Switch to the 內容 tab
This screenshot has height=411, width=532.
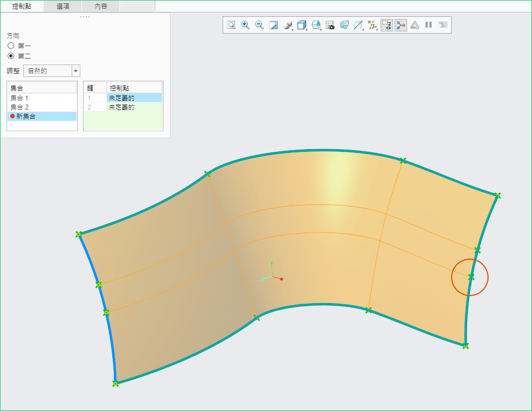[101, 6]
